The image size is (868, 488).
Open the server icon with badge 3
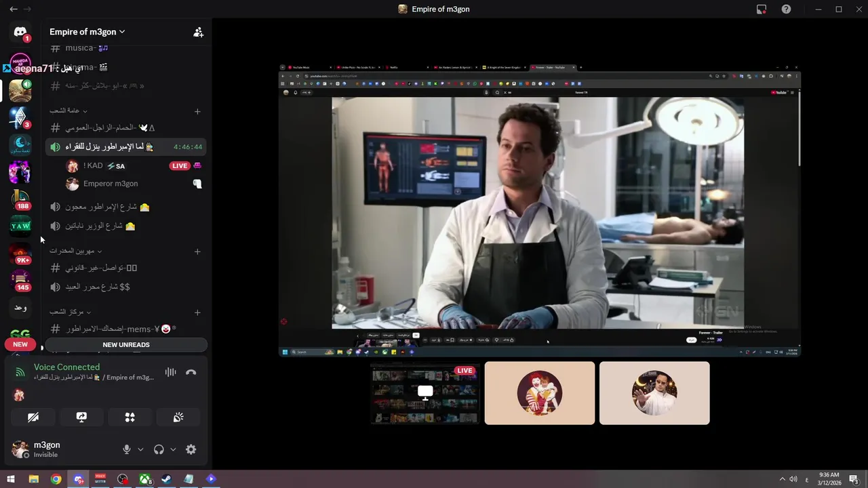coord(20,117)
